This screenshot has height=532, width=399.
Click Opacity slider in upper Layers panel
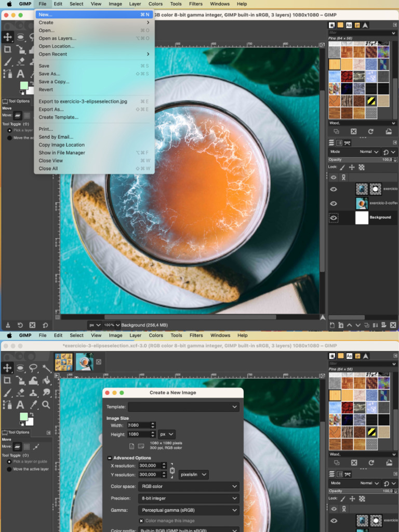(362, 159)
